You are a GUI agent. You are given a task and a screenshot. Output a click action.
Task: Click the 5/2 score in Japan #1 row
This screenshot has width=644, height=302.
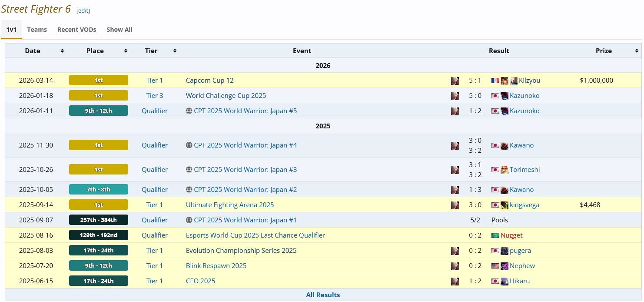tap(475, 220)
